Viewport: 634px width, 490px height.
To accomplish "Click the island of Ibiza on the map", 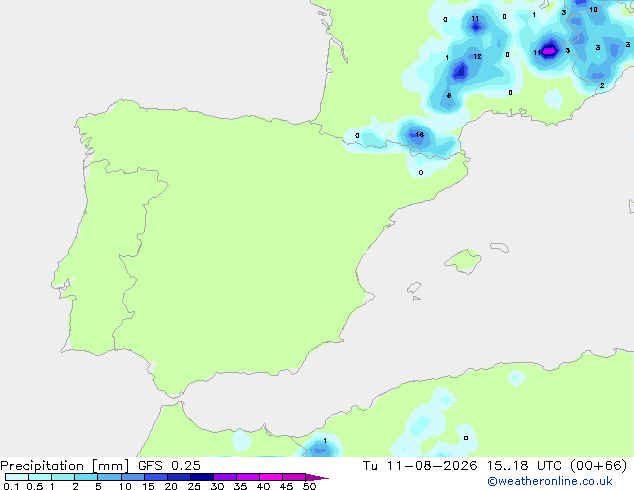I will pos(414,288).
